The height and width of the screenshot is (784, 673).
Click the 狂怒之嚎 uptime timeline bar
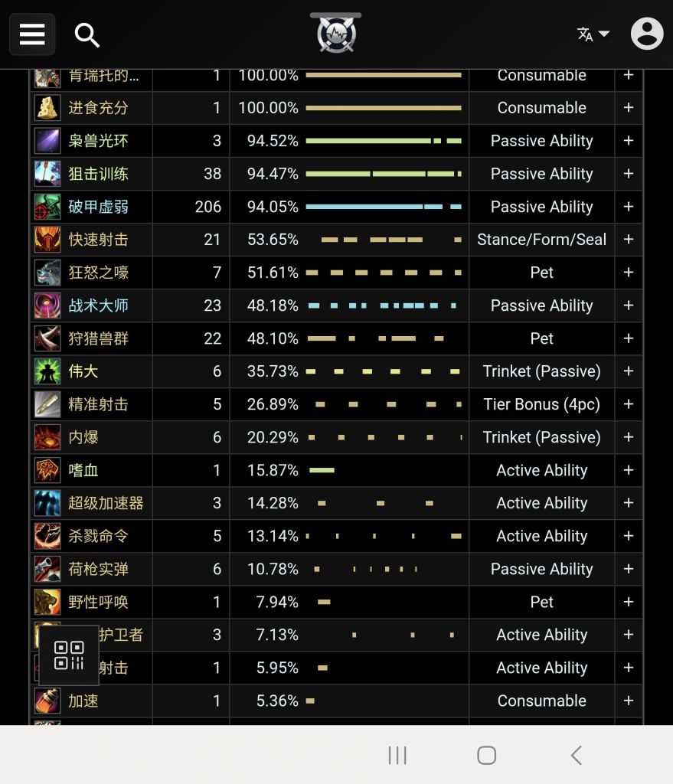click(384, 273)
